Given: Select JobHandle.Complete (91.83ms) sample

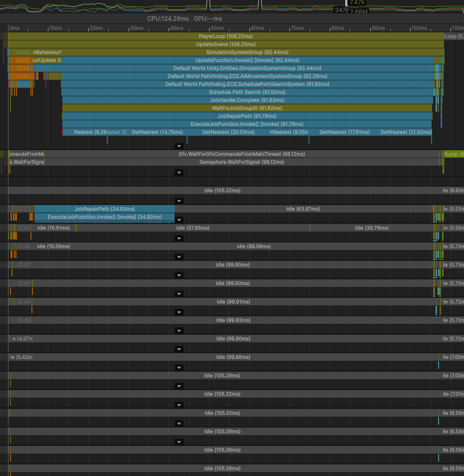Looking at the screenshot, I should tap(247, 100).
